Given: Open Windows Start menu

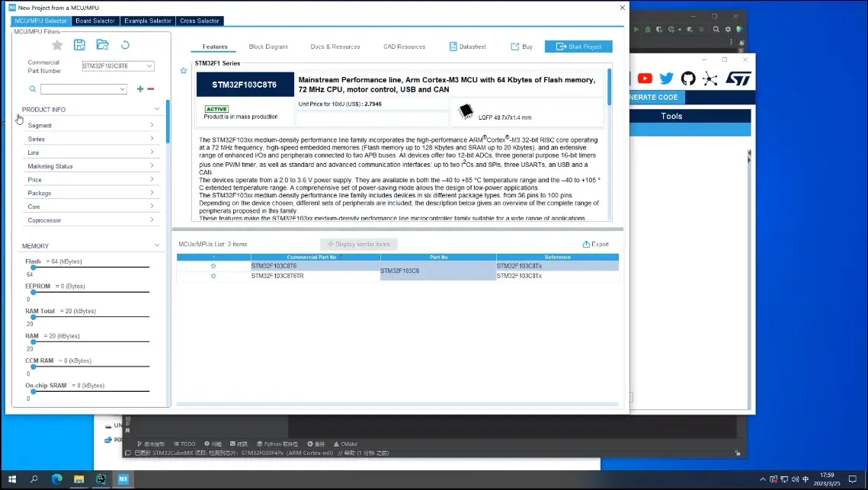Looking at the screenshot, I should 12,479.
